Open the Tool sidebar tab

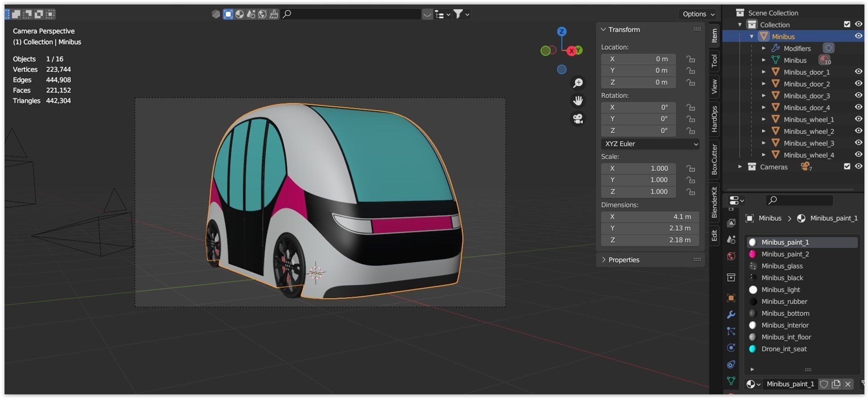click(x=714, y=61)
